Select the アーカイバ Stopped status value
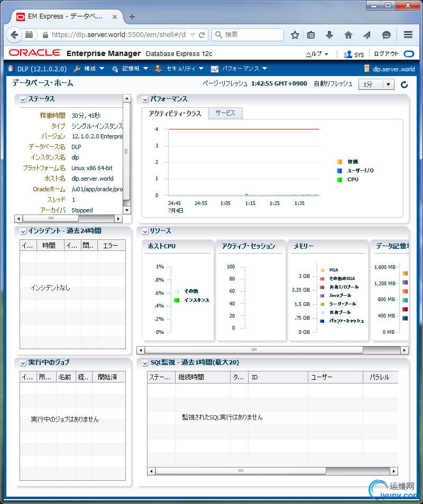 click(x=82, y=210)
